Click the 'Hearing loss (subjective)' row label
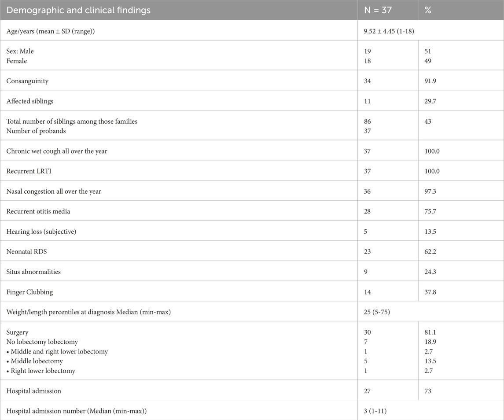Viewport: 504px width, 420px height. pos(41,232)
